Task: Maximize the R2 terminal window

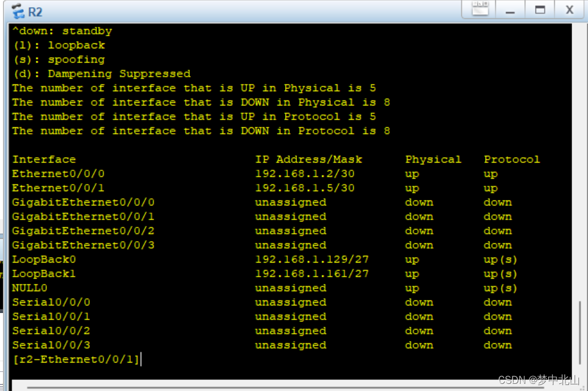Action: (x=540, y=9)
